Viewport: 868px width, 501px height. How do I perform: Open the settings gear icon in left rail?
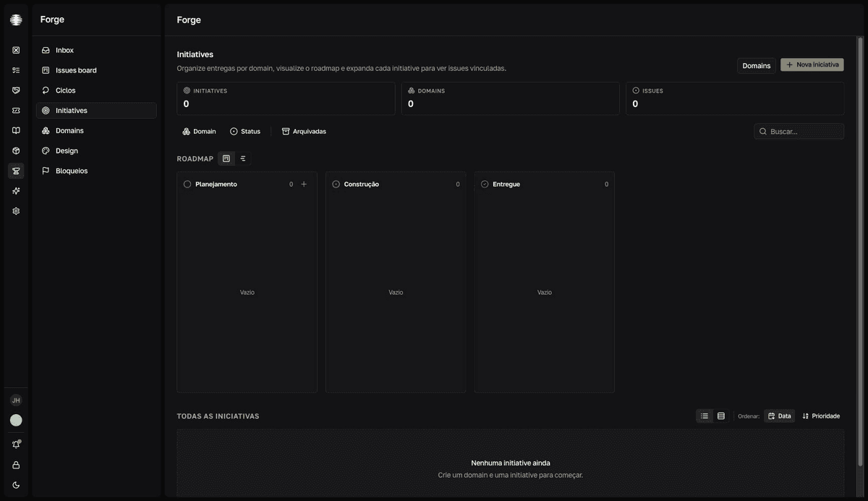pyautogui.click(x=16, y=211)
